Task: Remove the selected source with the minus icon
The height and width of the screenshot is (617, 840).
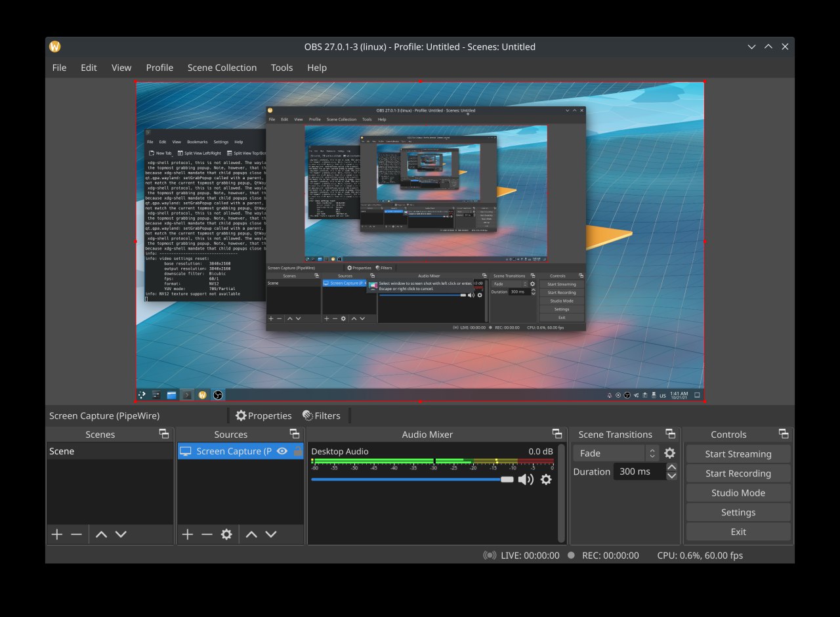Action: pos(207,534)
